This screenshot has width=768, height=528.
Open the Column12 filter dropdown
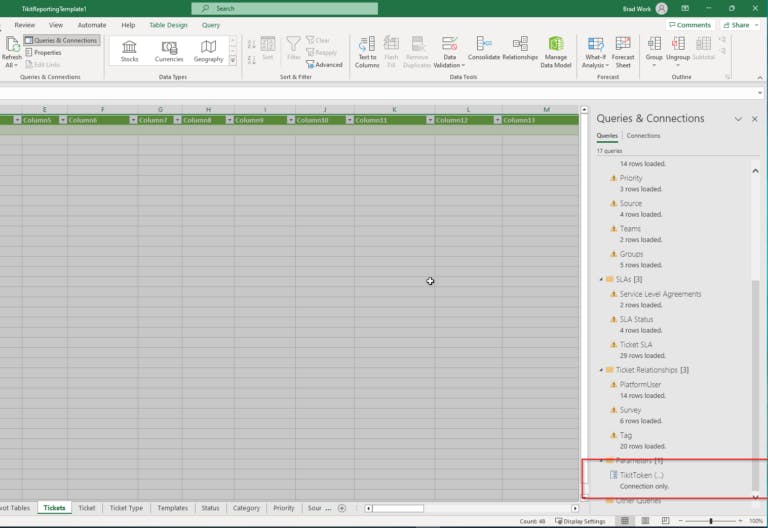[x=497, y=120]
